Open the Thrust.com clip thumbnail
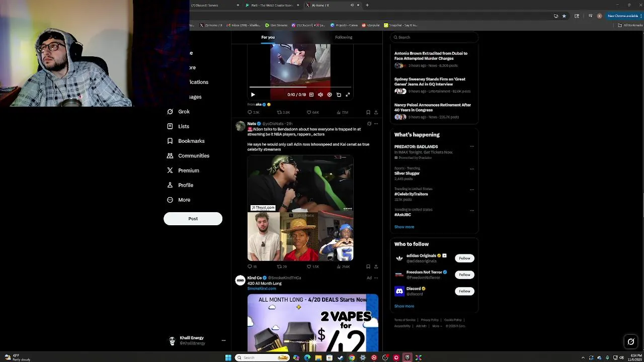Image resolution: width=644 pixels, height=362 pixels. pyautogui.click(x=300, y=184)
